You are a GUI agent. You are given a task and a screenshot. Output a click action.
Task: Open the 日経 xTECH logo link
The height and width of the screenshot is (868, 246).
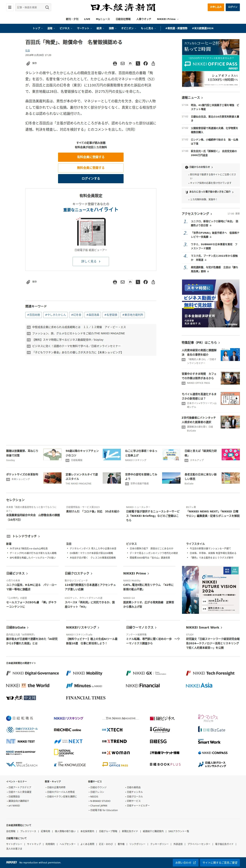[x=112, y=730]
